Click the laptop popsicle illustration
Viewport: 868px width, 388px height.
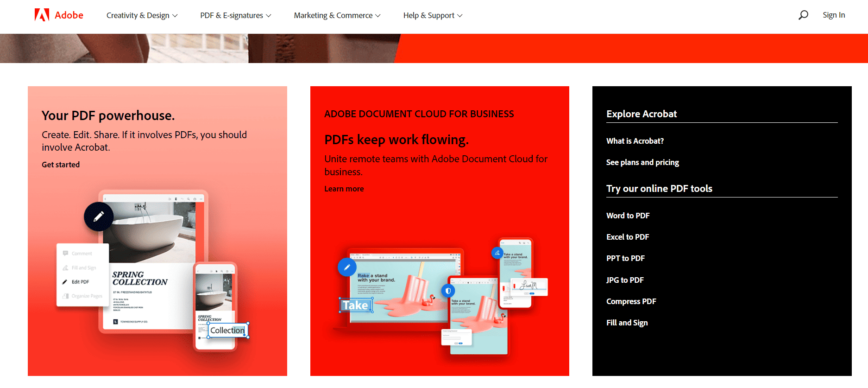click(x=398, y=290)
